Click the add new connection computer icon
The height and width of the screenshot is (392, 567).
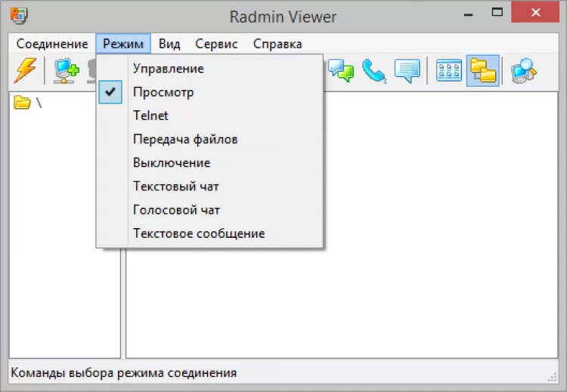[67, 70]
